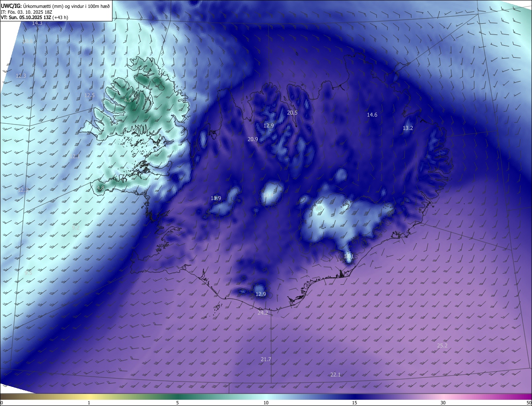Click the 25.2 precipitation value

pos(442,345)
